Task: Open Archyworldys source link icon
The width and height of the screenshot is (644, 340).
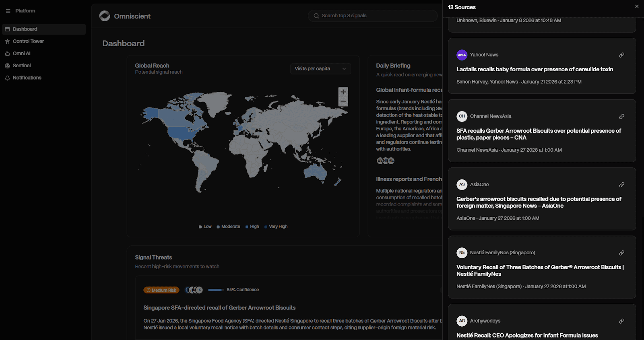Action: click(x=621, y=321)
